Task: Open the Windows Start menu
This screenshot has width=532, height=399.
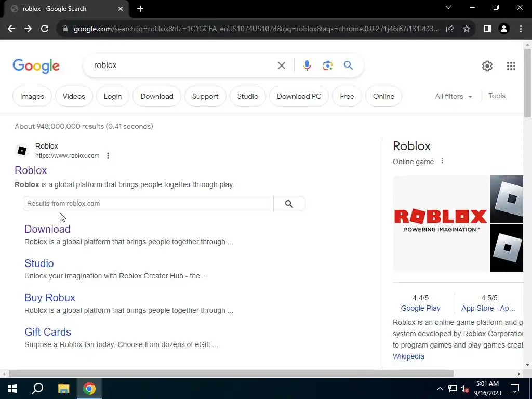Action: 12,389
